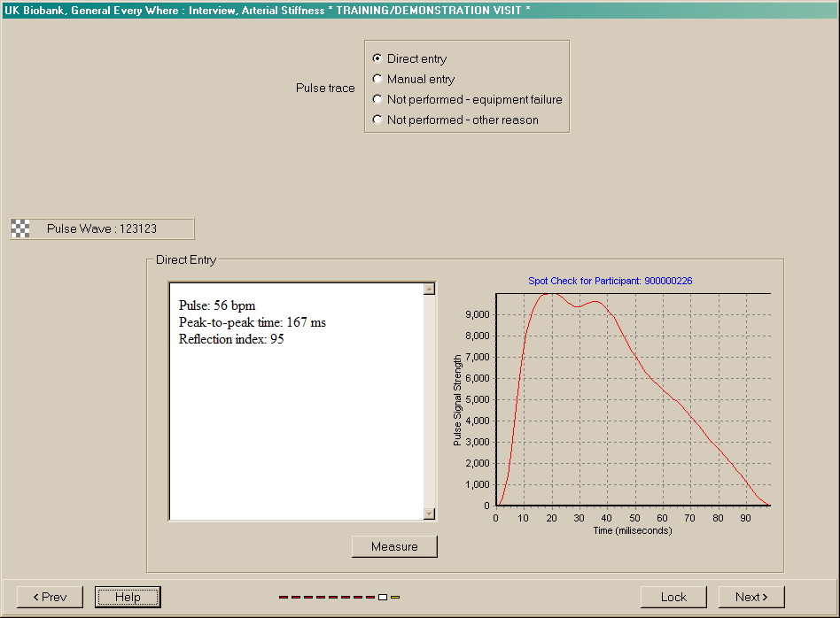Select Not performed - equipment failure option
The height and width of the screenshot is (618, 840).
coord(377,99)
